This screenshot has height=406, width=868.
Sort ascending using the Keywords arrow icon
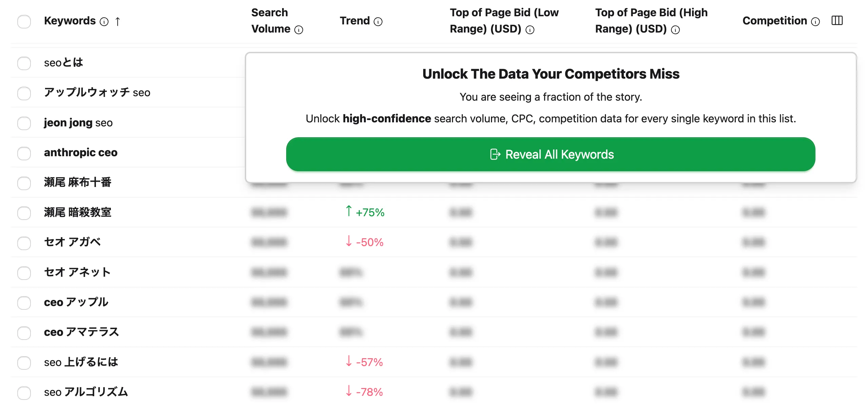click(118, 22)
